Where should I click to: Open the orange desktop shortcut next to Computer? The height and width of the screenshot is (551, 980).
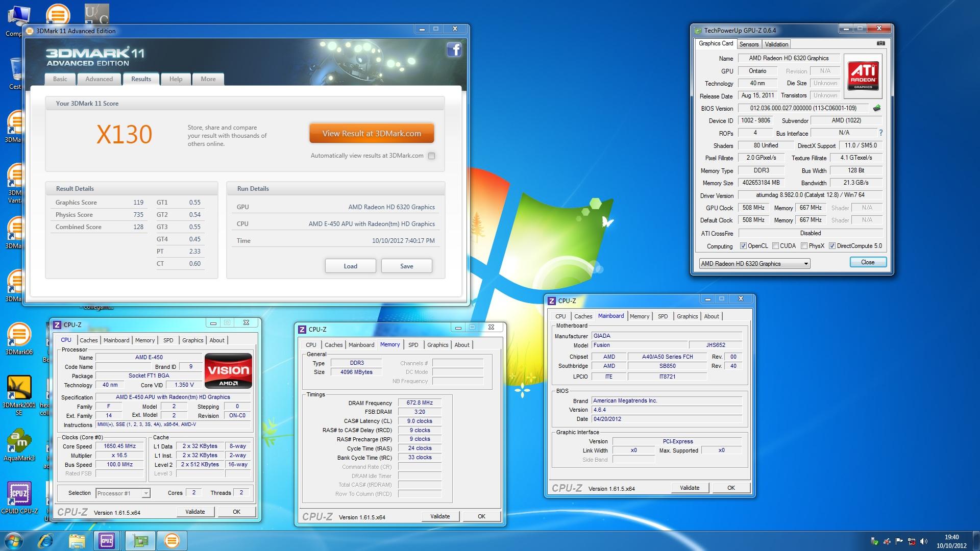[58, 14]
